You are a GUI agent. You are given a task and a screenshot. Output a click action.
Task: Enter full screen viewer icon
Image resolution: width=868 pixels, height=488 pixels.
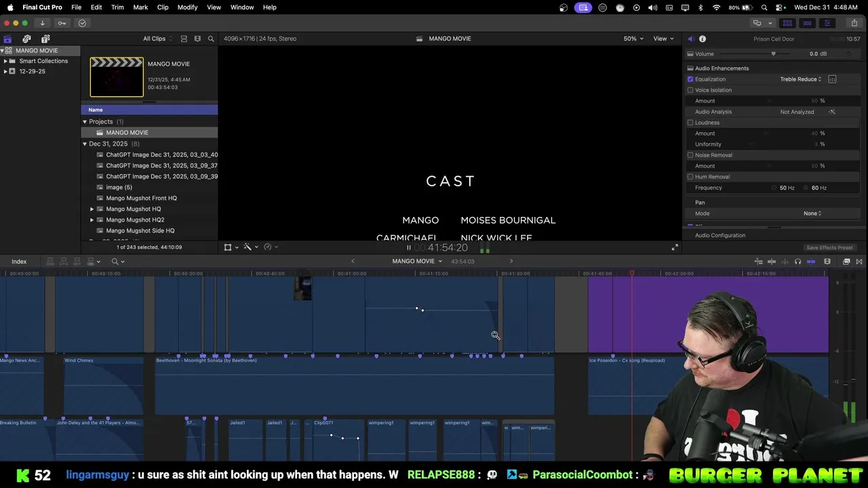click(x=675, y=247)
